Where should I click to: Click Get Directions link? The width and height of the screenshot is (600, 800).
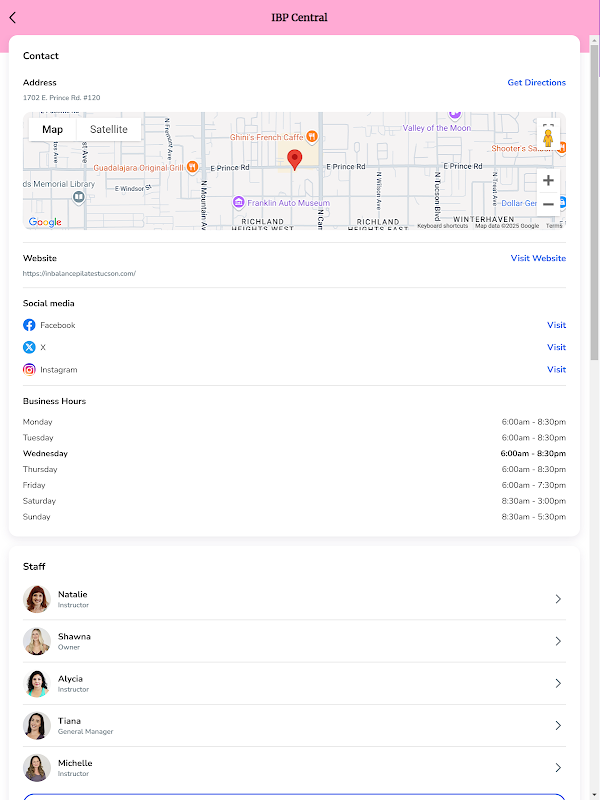point(536,83)
